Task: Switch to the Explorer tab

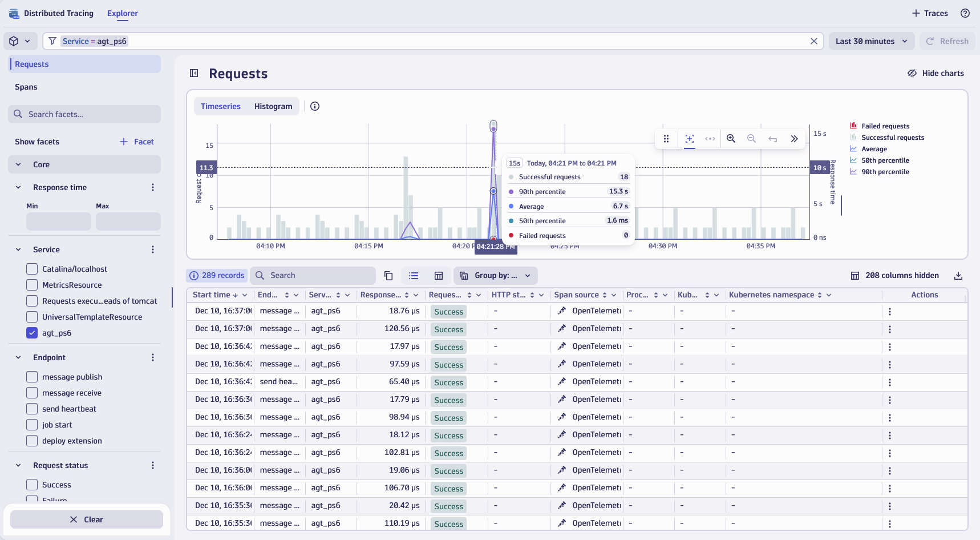Action: [x=123, y=13]
